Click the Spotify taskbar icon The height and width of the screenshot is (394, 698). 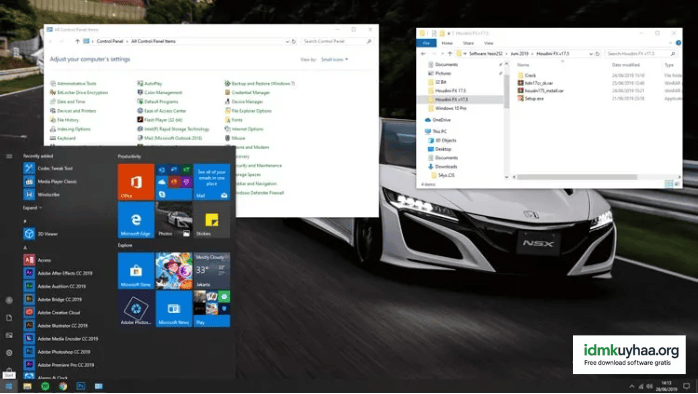point(45,386)
